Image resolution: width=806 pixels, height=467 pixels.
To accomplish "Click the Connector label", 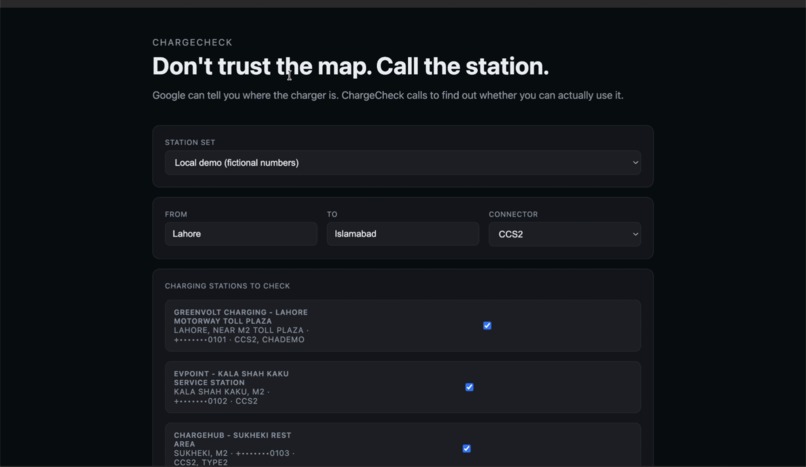I will 513,214.
